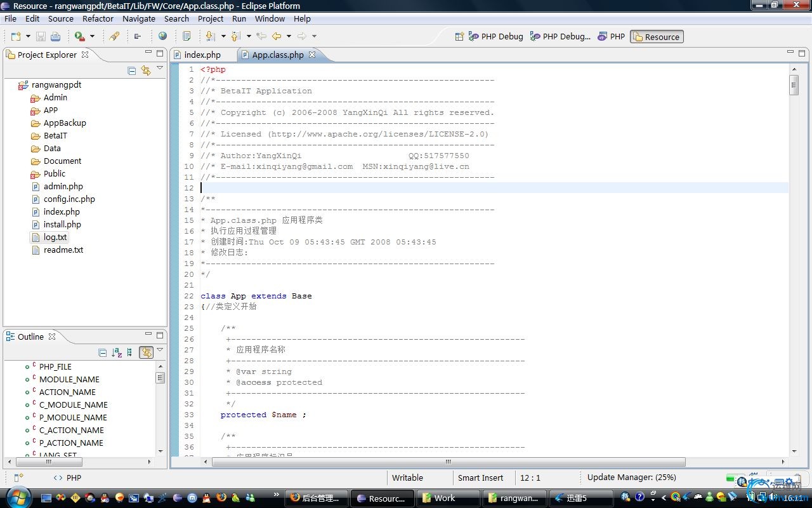Open the Next Annotation dropdown arrow
Image resolution: width=812 pixels, height=508 pixels.
tap(223, 36)
